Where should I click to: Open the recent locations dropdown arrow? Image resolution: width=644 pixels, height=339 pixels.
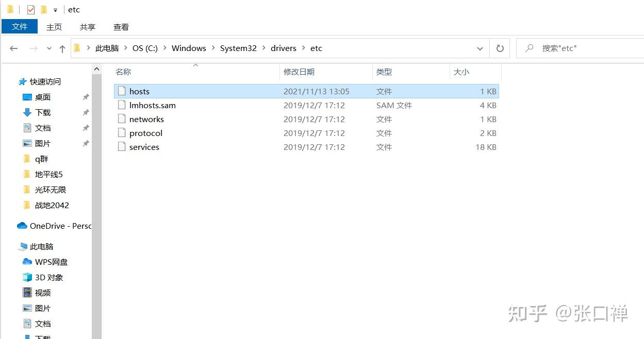click(x=49, y=48)
